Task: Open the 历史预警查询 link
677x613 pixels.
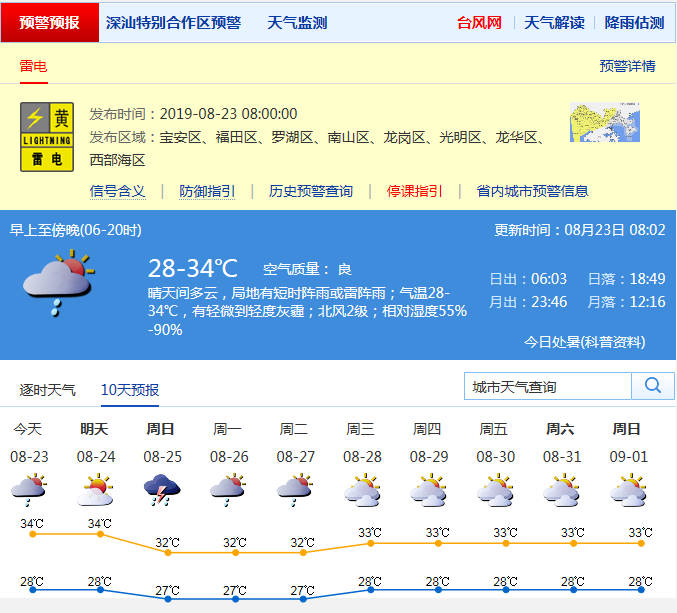Action: coord(310,191)
